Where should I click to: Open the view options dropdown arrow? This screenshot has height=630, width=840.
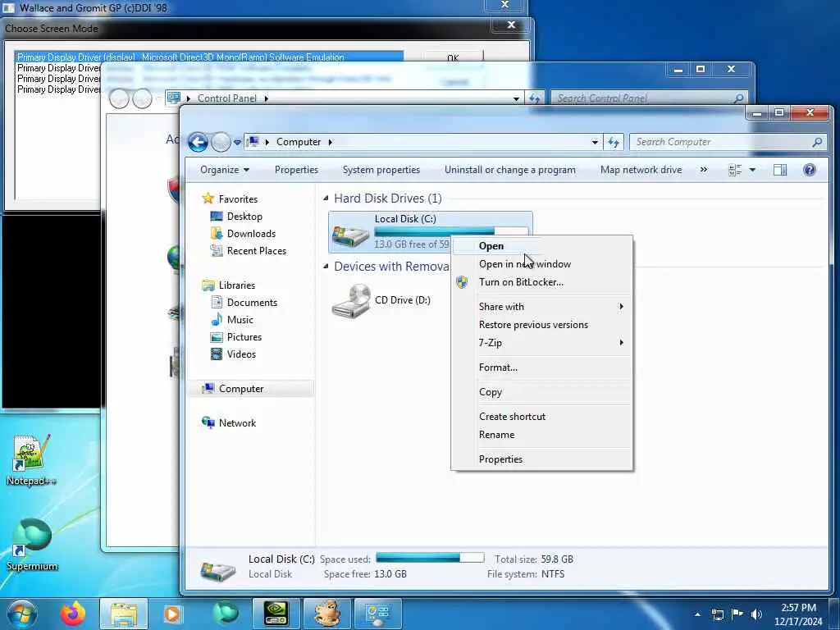point(752,170)
